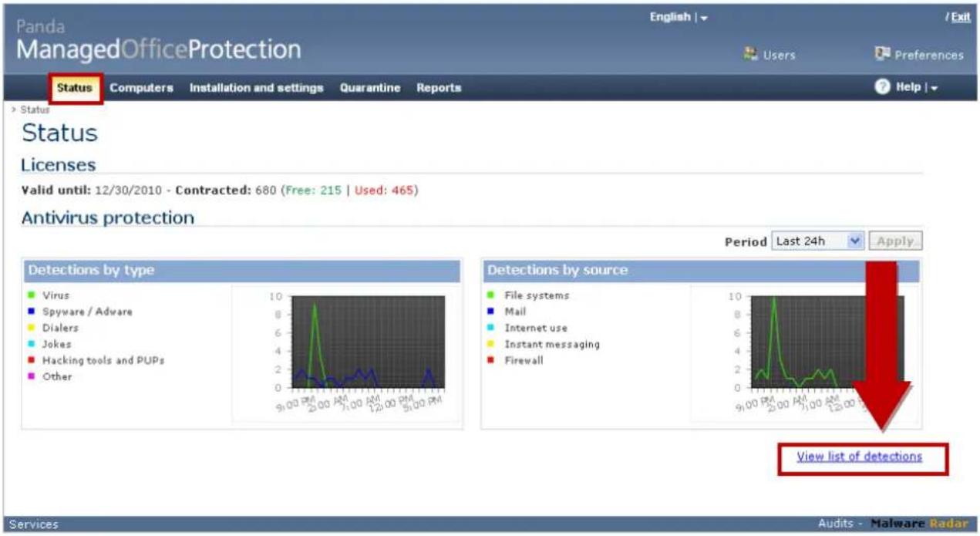Click the blue Spyware / Adware swatch
Screen dimensions: 980x536
click(x=31, y=312)
